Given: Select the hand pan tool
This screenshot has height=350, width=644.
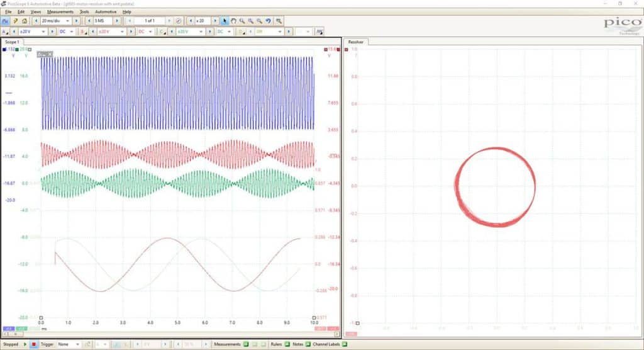Looking at the screenshot, I should click(233, 21).
